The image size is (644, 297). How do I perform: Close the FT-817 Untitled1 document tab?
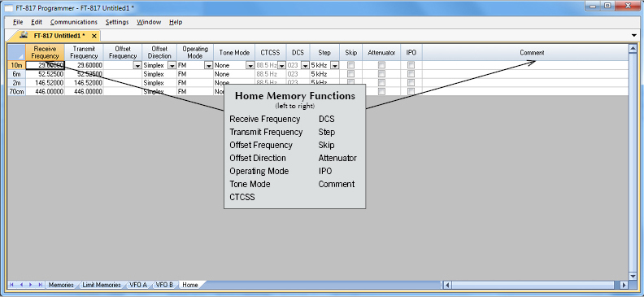coord(94,36)
